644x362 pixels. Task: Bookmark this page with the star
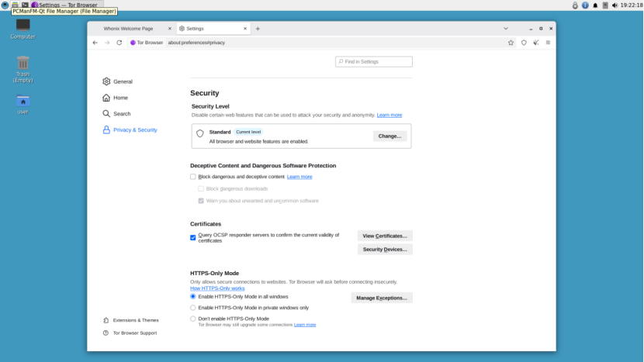coord(511,43)
